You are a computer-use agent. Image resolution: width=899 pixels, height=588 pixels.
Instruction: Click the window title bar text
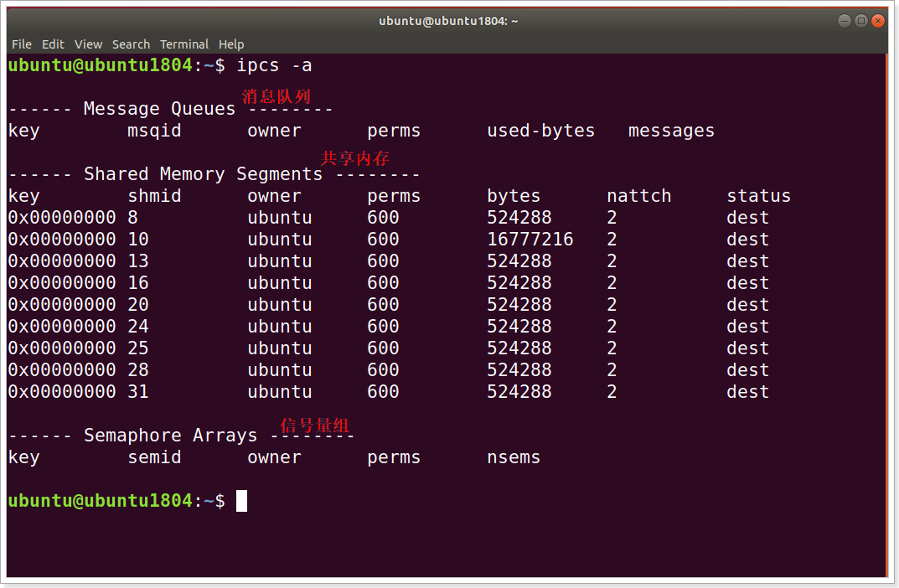coord(448,21)
